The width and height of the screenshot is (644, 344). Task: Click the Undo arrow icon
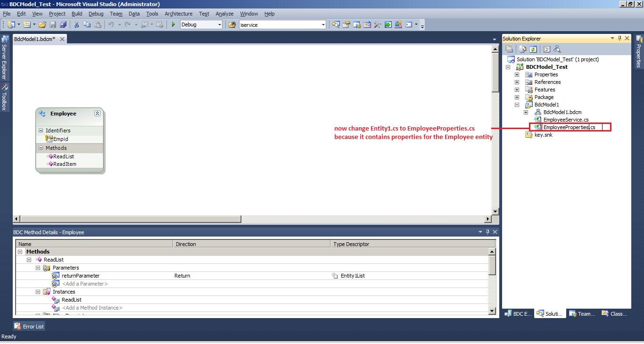(111, 25)
